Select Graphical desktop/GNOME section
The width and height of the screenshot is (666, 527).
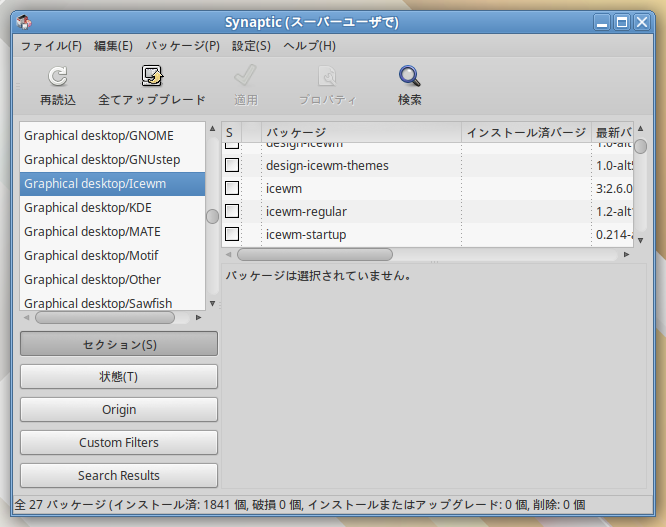(x=113, y=135)
